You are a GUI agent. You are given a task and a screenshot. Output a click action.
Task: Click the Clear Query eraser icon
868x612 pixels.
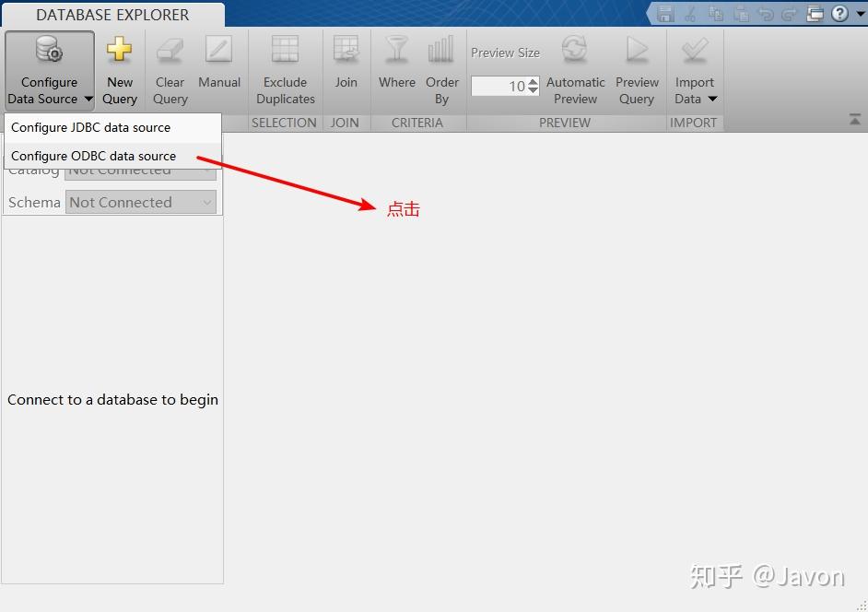point(170,49)
